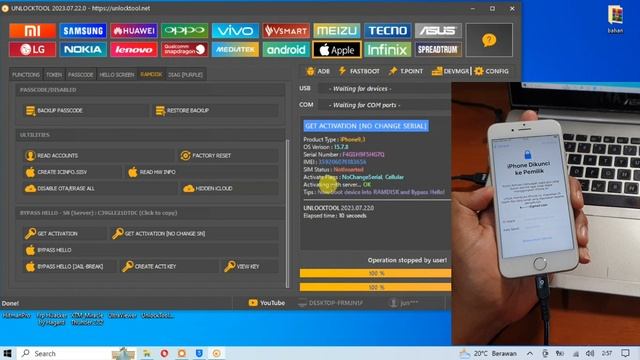Select the Apple brand logo
The width and height of the screenshot is (640, 360).
coord(337,49)
